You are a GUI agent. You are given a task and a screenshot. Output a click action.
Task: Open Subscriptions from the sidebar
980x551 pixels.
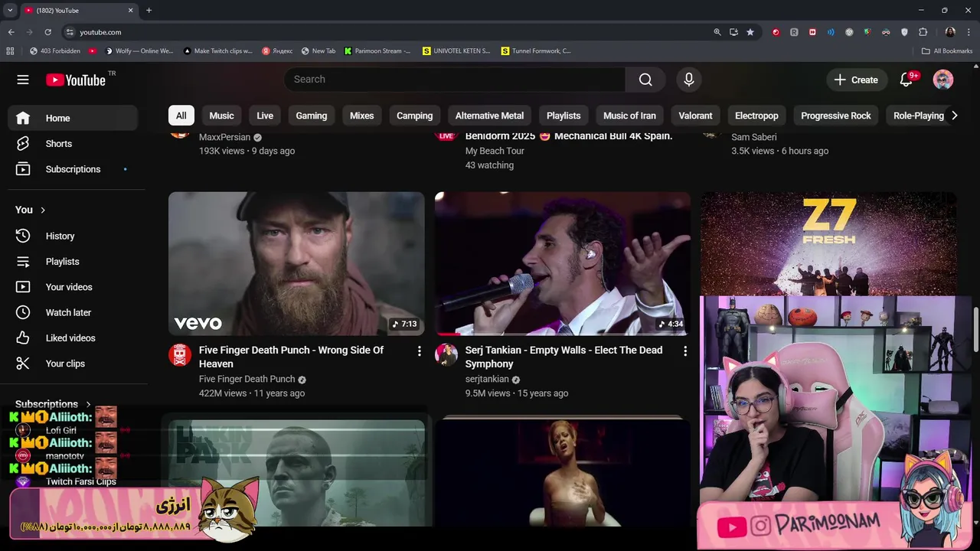pyautogui.click(x=73, y=169)
